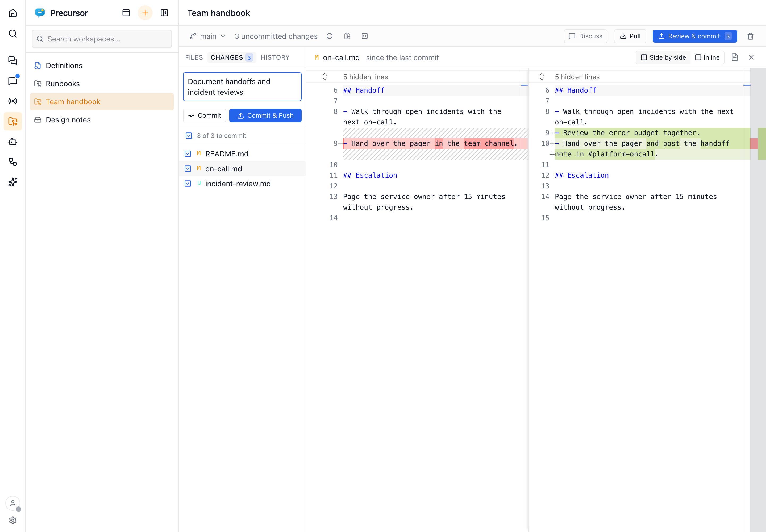Click the commit message text box
766x532 pixels.
(242, 87)
